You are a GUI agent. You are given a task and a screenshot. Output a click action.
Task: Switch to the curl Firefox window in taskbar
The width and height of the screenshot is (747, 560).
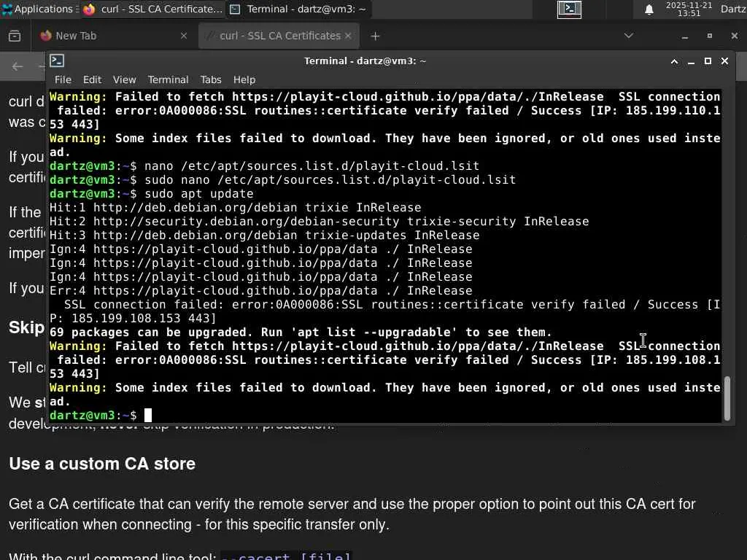152,9
